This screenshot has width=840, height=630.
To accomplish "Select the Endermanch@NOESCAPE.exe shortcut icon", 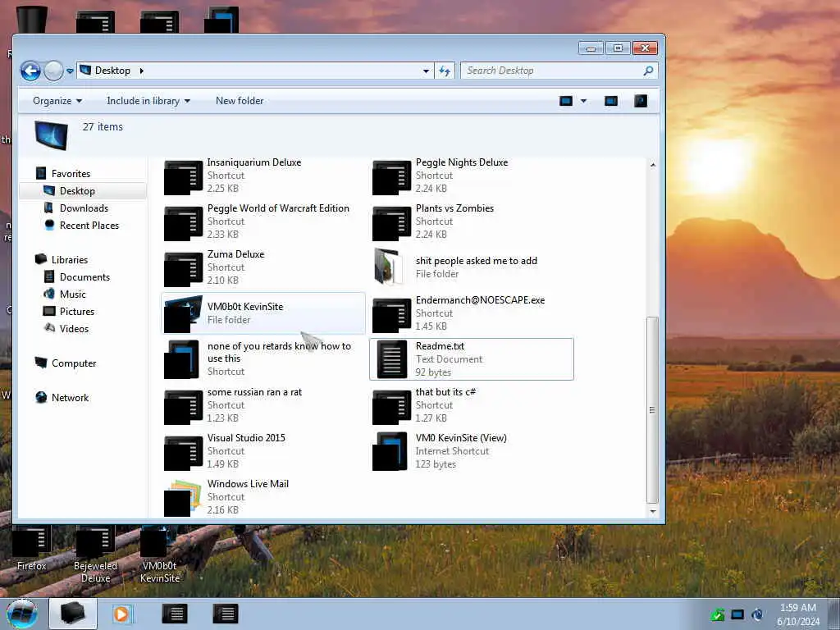I will tap(391, 316).
